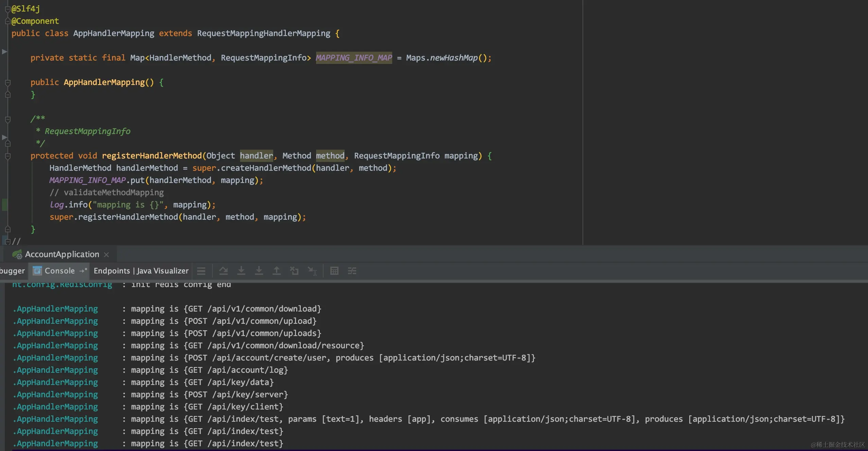868x451 pixels.
Task: Click the Show Execution Point lines icon
Action: [201, 271]
